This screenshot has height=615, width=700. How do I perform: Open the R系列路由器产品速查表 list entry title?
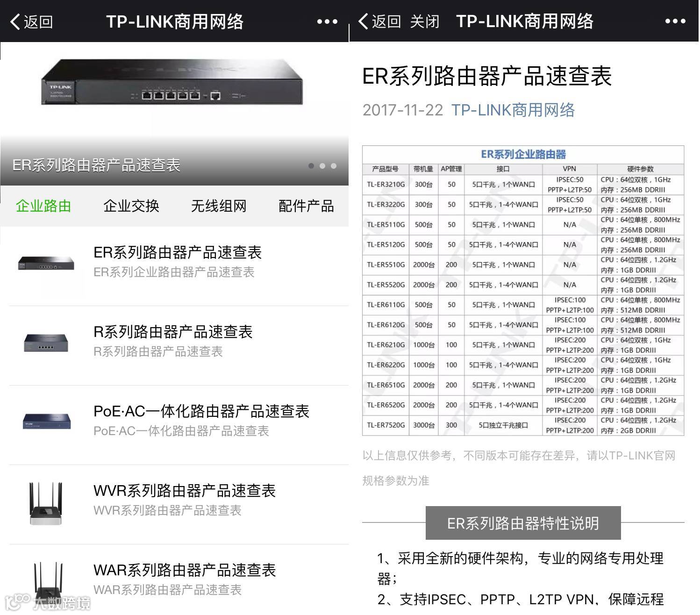coord(173,332)
